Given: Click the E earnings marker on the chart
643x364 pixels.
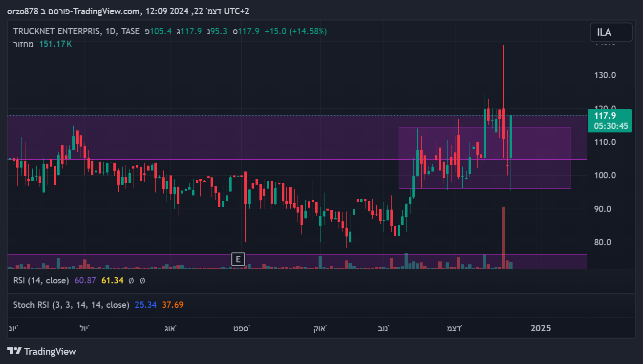Looking at the screenshot, I should (x=238, y=259).
